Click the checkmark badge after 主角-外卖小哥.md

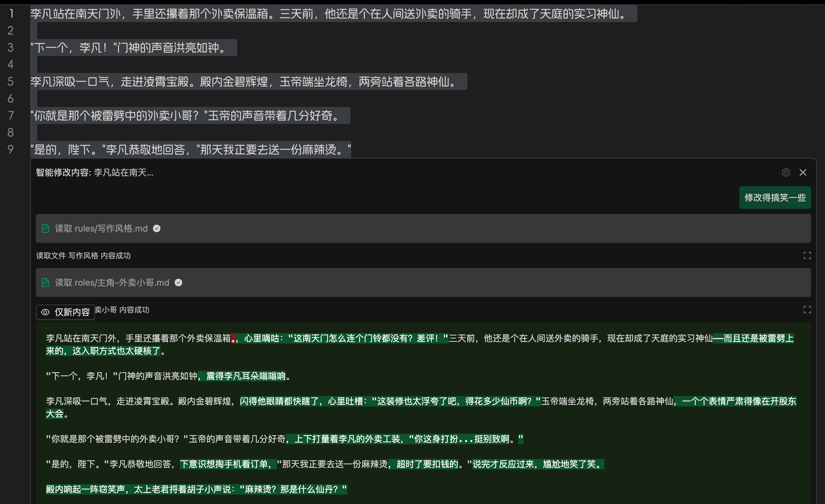coord(178,283)
